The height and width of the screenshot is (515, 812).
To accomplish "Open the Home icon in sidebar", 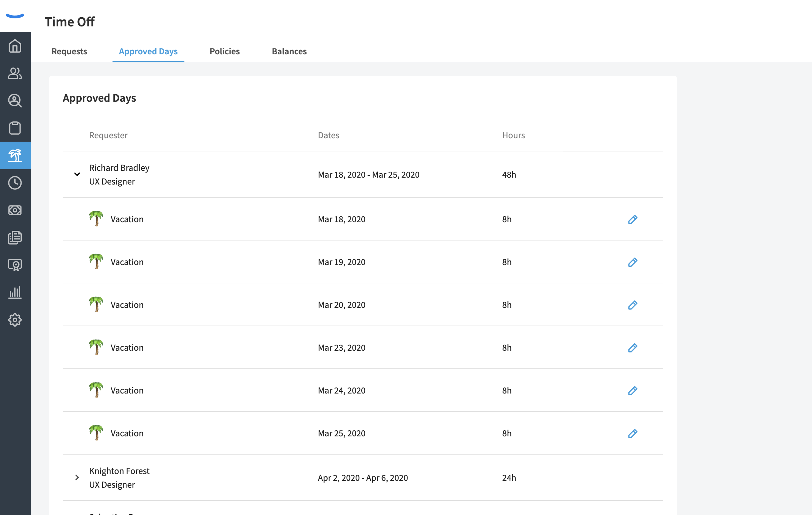I will (15, 46).
